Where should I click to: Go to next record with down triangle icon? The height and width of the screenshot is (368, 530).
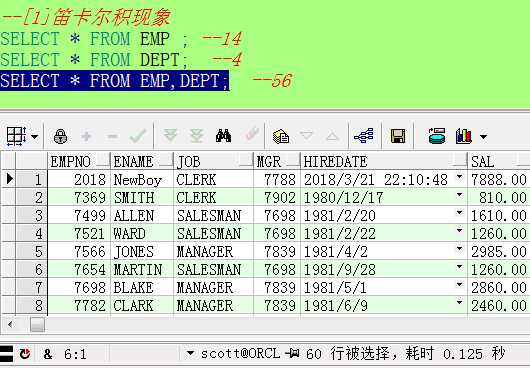[x=307, y=136]
